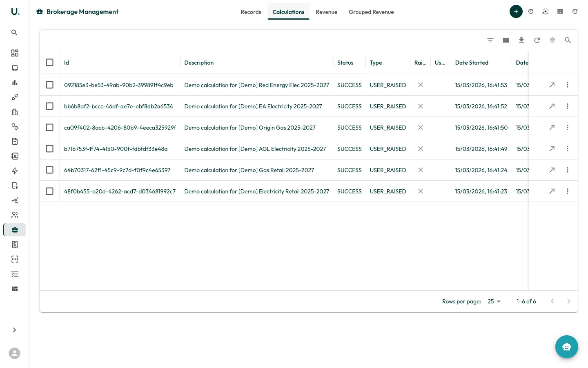Click the abacus-style icon in the header
This screenshot has width=588, height=368.
[560, 11]
